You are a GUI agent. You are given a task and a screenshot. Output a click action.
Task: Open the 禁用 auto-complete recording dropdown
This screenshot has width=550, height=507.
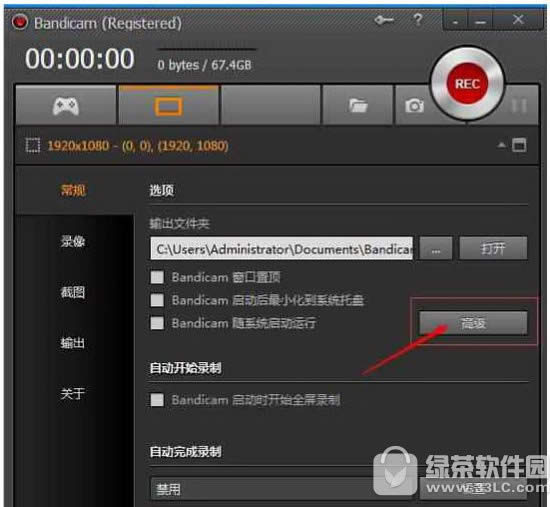(281, 488)
